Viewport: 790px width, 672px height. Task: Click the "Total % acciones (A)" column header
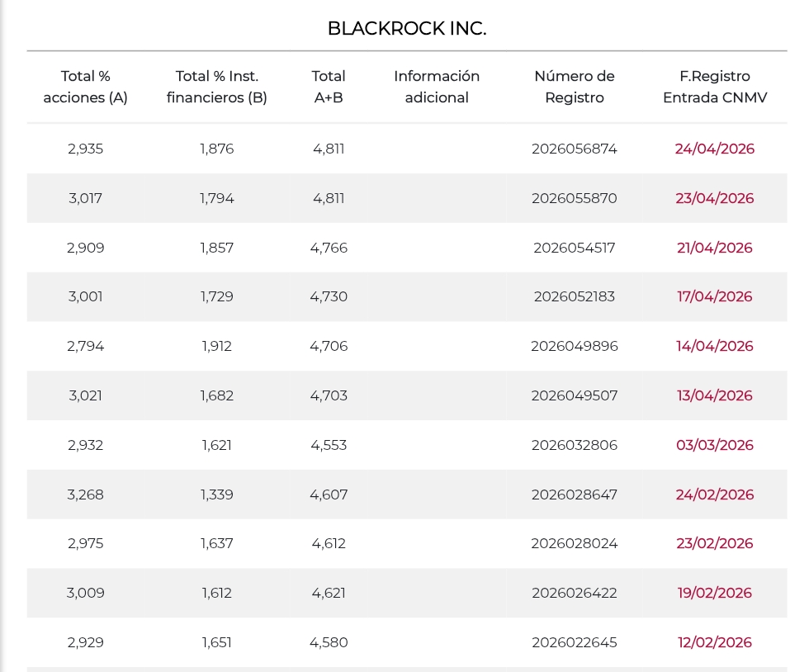point(85,87)
